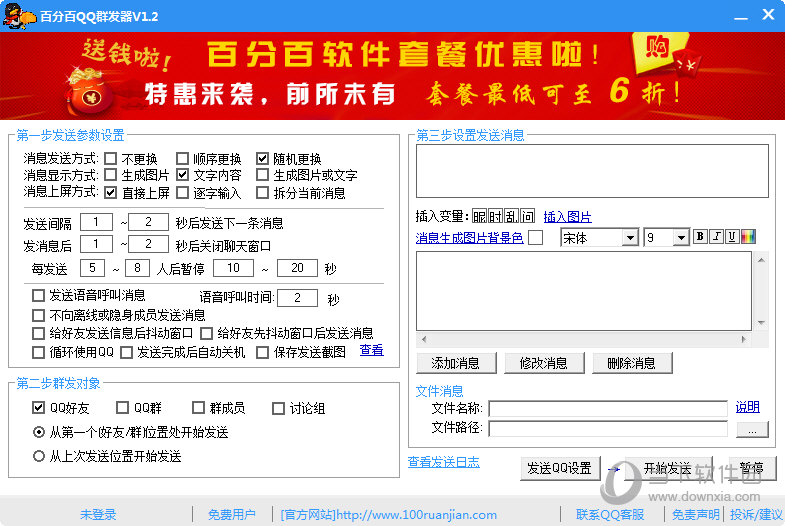Open the 查看发送日志 link
785x526 pixels.
click(444, 462)
